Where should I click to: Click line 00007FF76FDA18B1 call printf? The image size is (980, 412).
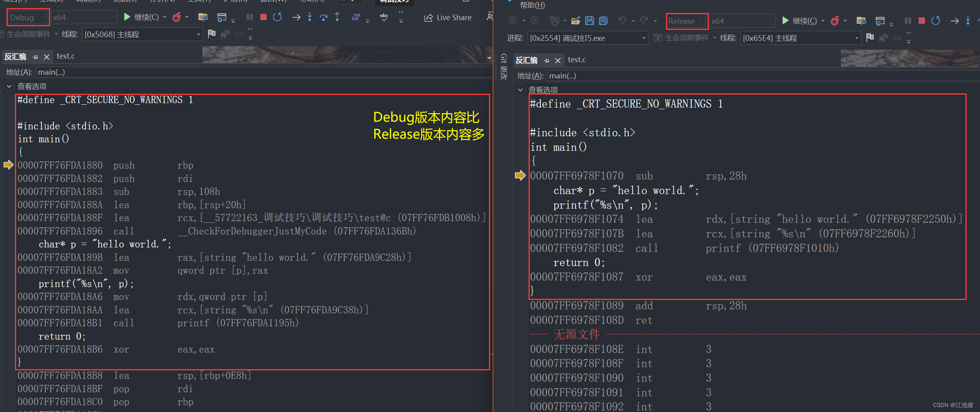pyautogui.click(x=158, y=323)
